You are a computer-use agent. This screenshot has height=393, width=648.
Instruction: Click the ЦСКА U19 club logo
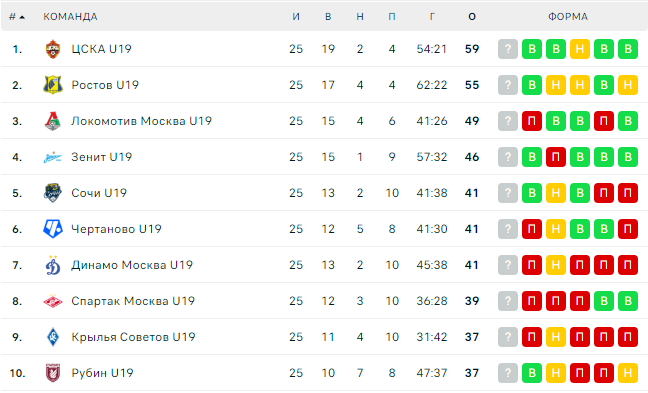(x=53, y=49)
